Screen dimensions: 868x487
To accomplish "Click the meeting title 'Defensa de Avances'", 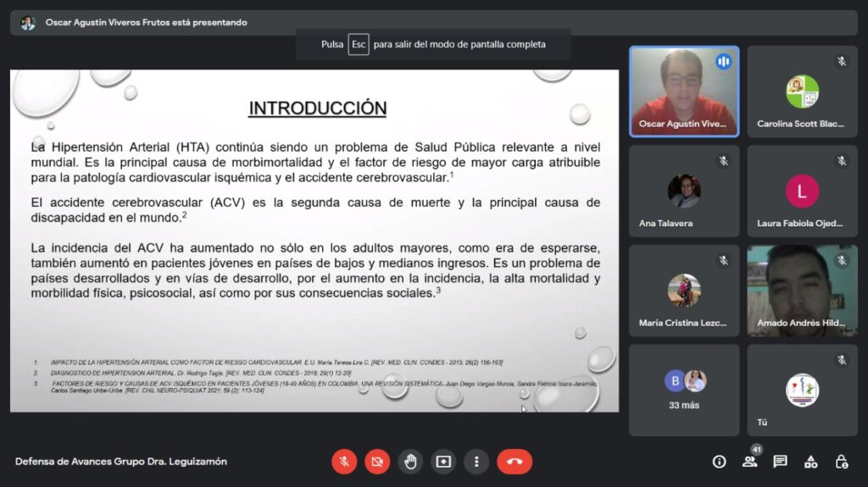I will point(121,462).
